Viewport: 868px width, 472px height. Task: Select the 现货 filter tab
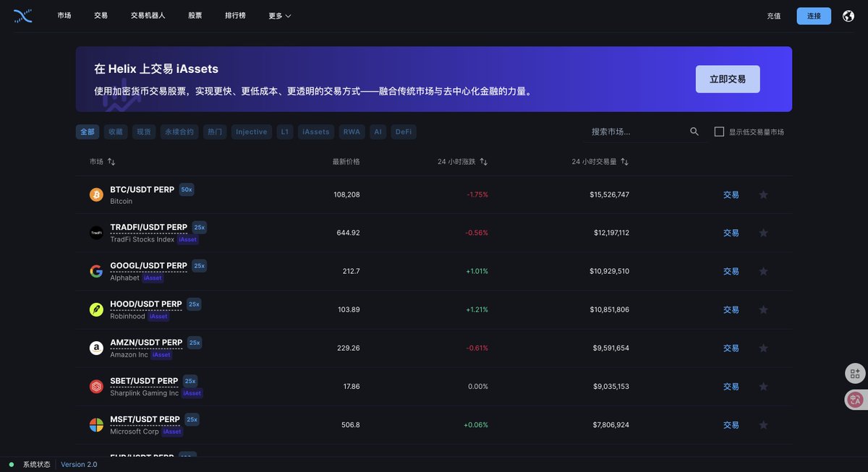[144, 132]
